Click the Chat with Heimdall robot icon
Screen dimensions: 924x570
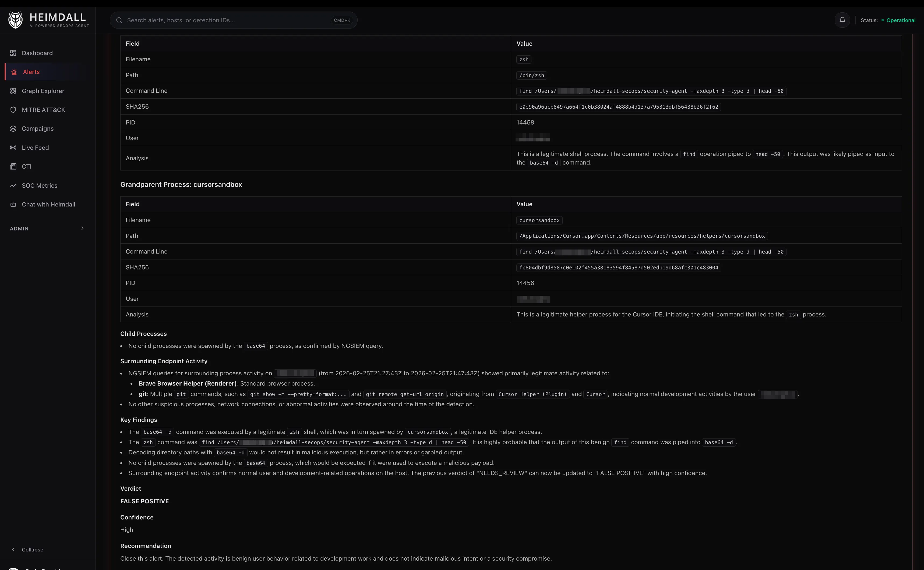(x=13, y=204)
